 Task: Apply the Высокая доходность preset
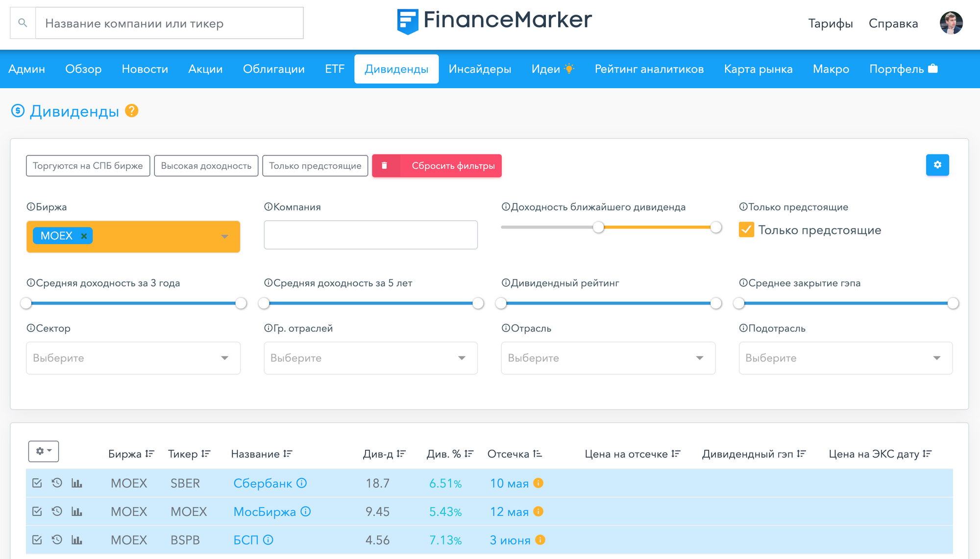[x=206, y=166]
